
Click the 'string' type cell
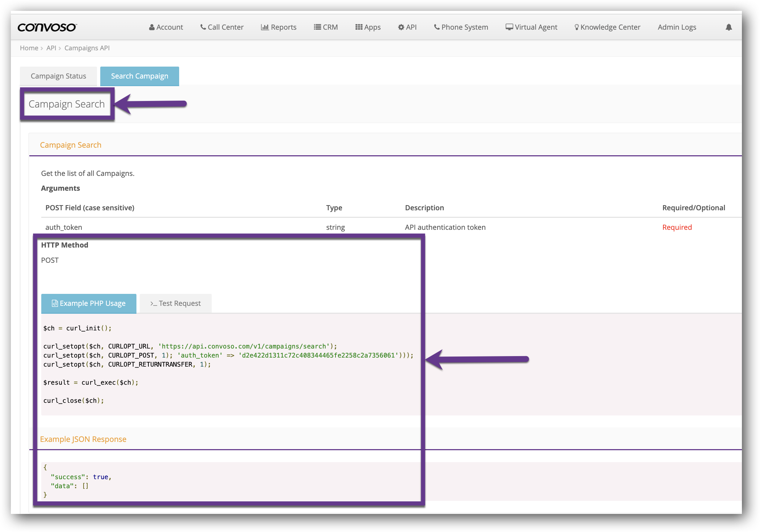pyautogui.click(x=335, y=227)
